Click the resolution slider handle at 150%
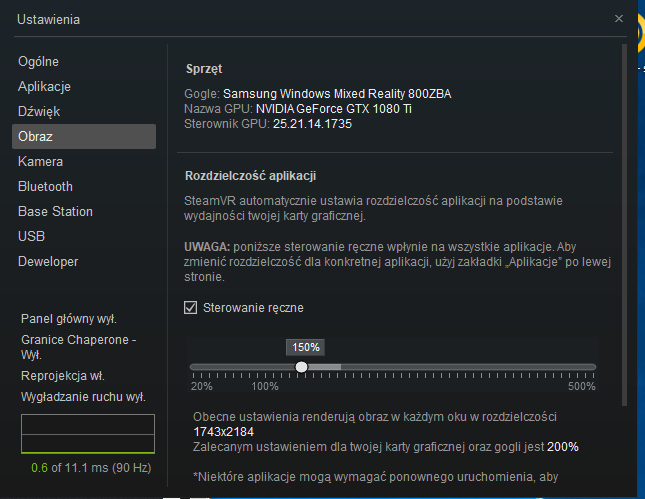This screenshot has width=645, height=499. coord(301,367)
